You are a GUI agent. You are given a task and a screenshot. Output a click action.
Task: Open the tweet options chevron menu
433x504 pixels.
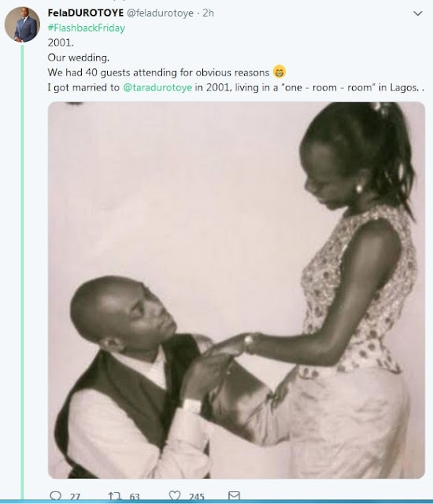418,13
